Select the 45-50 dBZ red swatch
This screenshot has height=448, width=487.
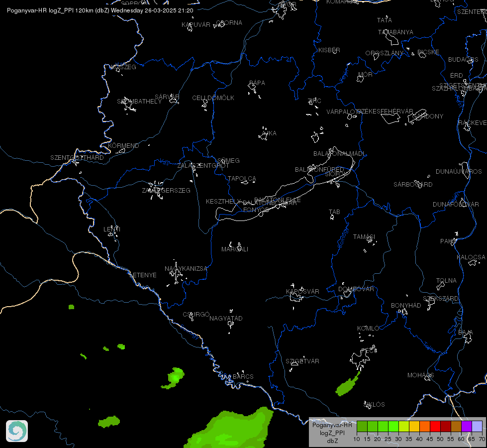tap(435, 426)
